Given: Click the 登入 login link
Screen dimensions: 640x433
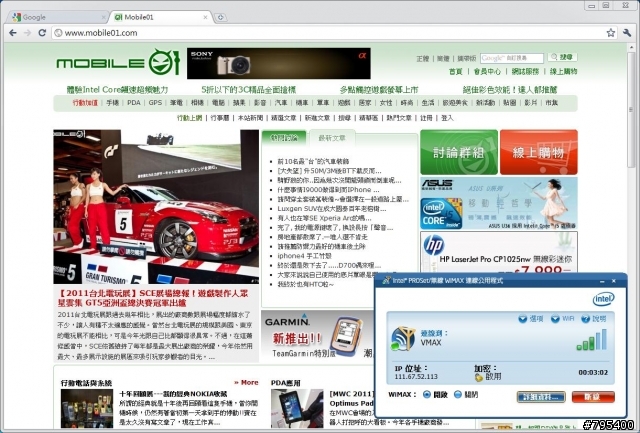Looking at the screenshot, I should (x=447, y=118).
